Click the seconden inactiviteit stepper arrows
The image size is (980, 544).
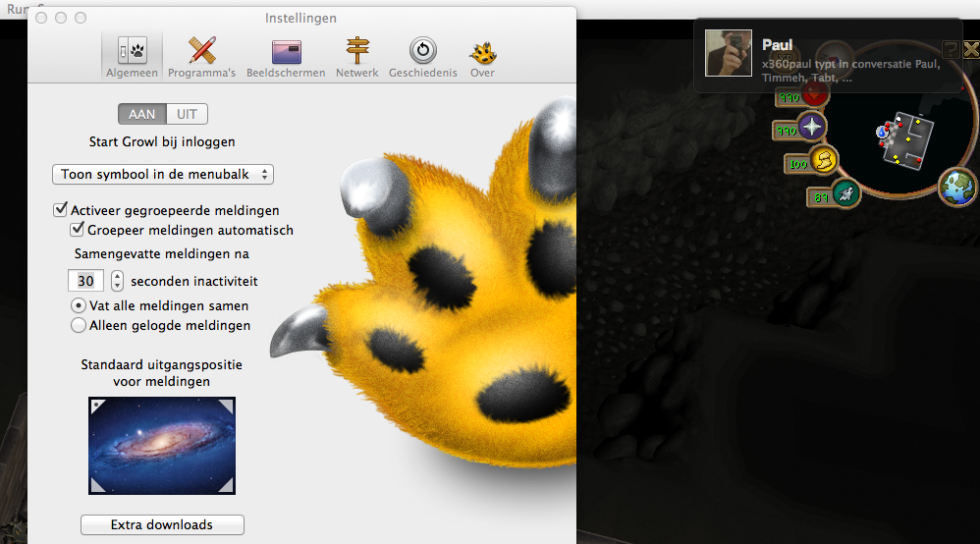coord(117,281)
